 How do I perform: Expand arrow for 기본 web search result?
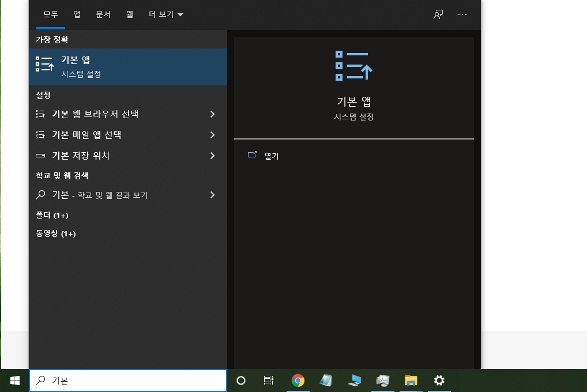click(212, 195)
